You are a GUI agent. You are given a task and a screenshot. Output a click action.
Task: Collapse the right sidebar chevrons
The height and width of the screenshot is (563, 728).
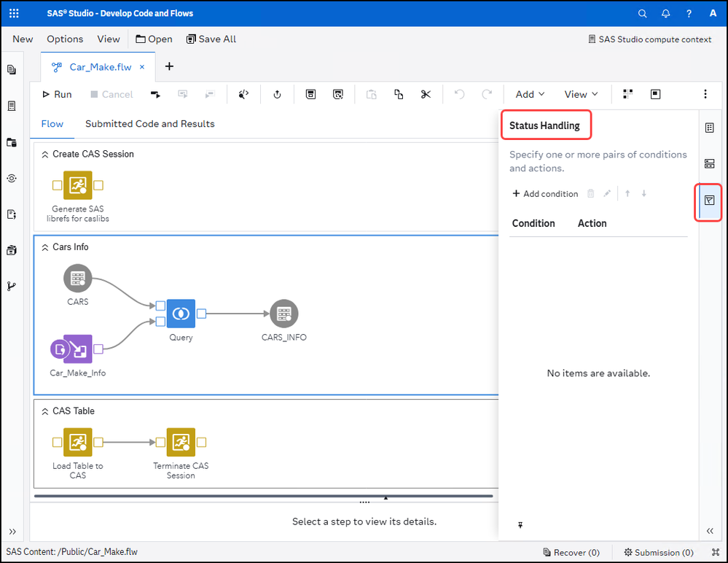coord(710,531)
